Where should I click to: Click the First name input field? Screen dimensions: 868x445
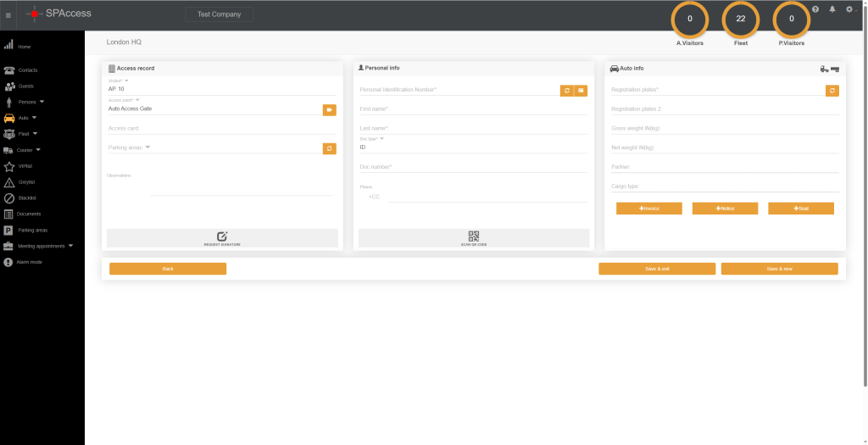coord(472,109)
